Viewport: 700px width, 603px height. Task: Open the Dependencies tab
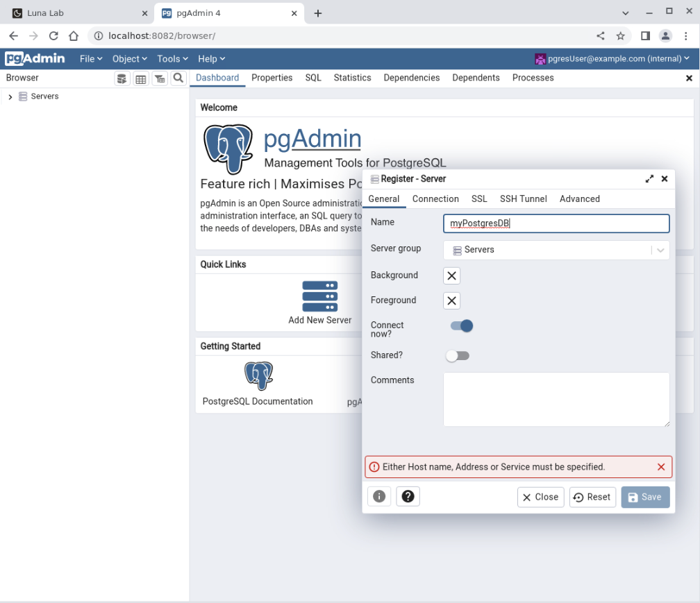[x=412, y=78]
